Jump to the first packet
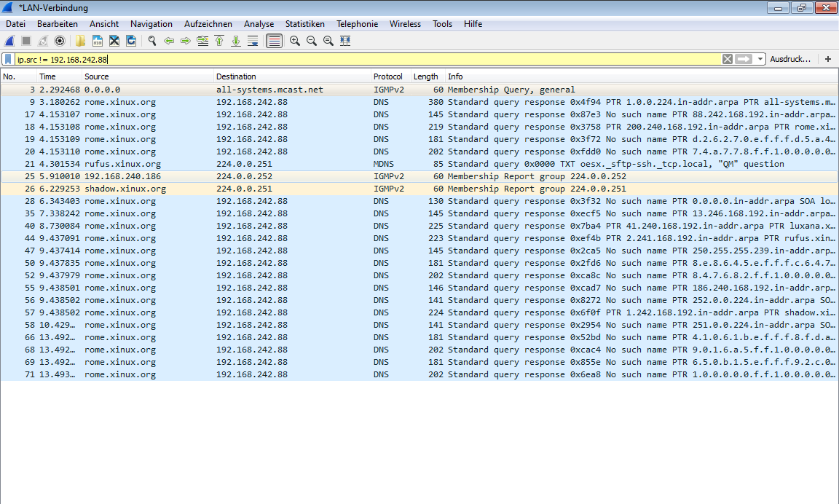 point(219,41)
